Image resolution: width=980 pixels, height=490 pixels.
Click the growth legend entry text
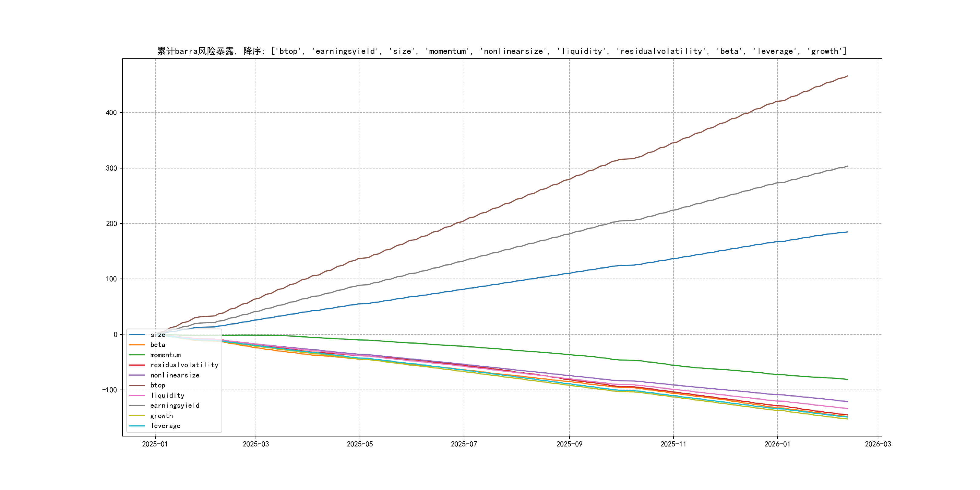pyautogui.click(x=161, y=416)
